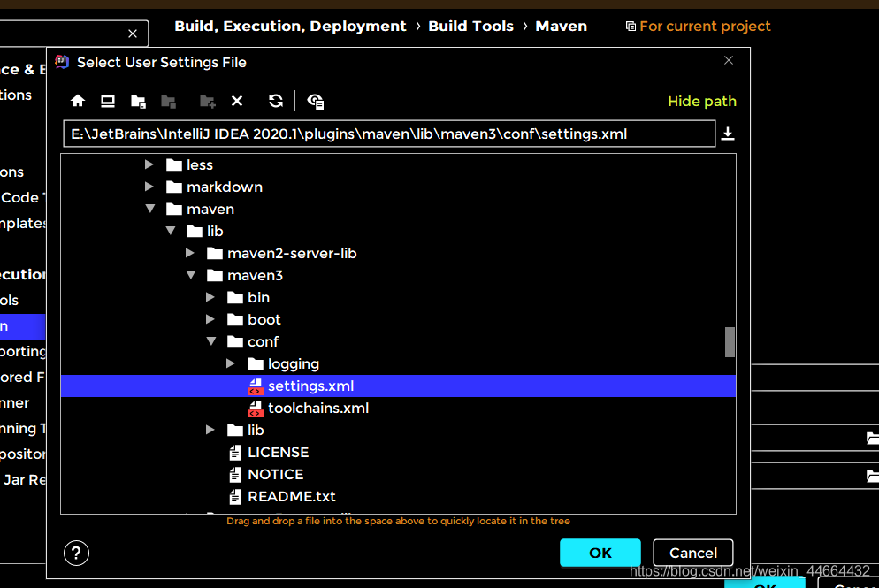Click the logging folder icon
Image resolution: width=879 pixels, height=588 pixels.
click(255, 364)
